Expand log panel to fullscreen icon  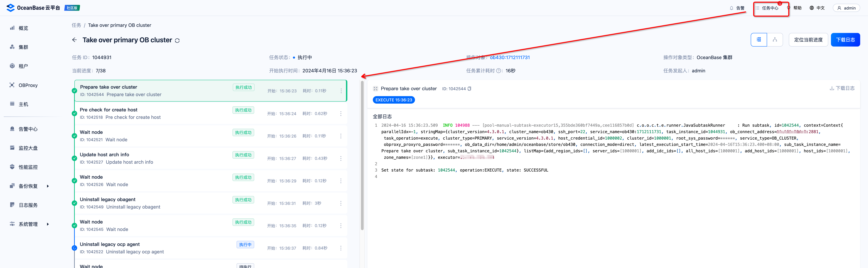tap(375, 88)
